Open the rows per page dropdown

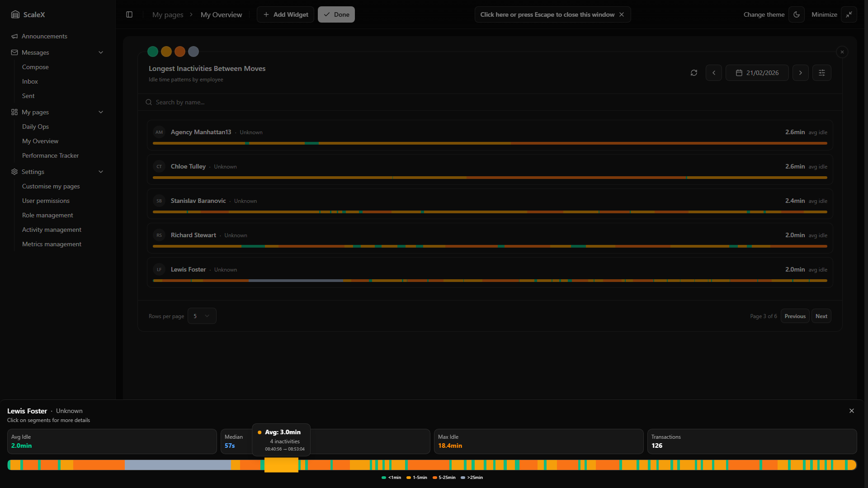[x=202, y=316]
